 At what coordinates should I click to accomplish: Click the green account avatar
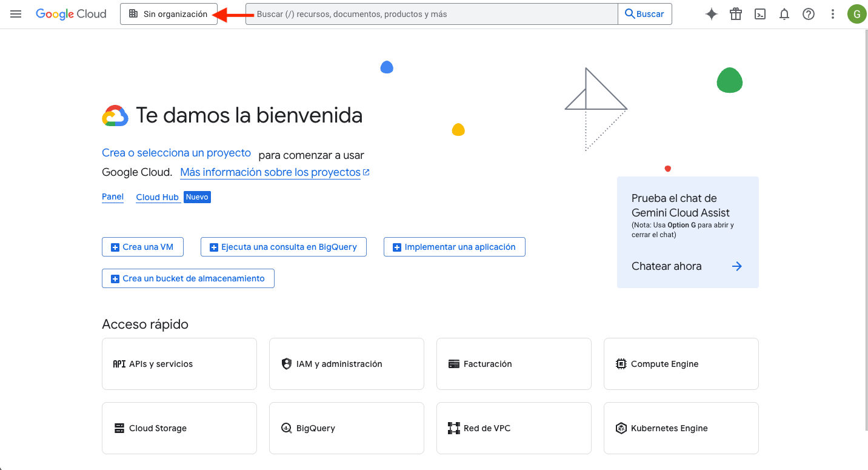856,14
